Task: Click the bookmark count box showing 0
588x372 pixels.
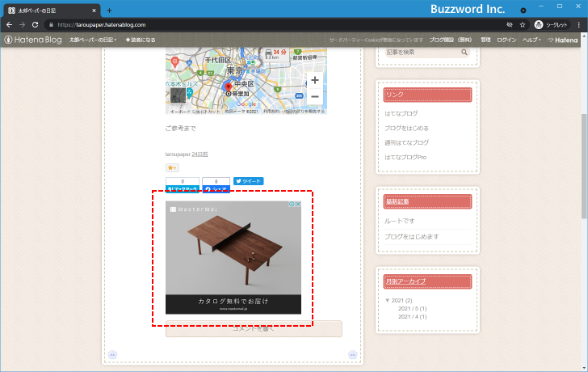Action: 183,181
